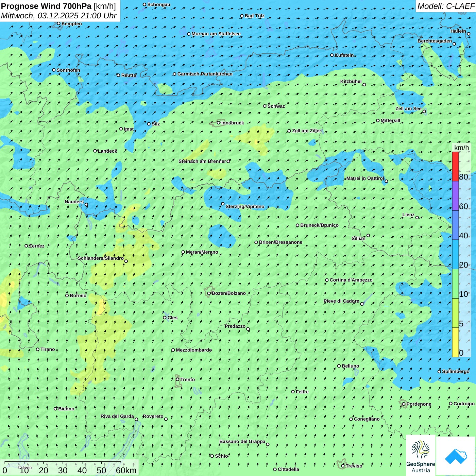Click the blue cloud app logo
Image resolution: width=476 pixels, height=476 pixels.
(x=456, y=456)
